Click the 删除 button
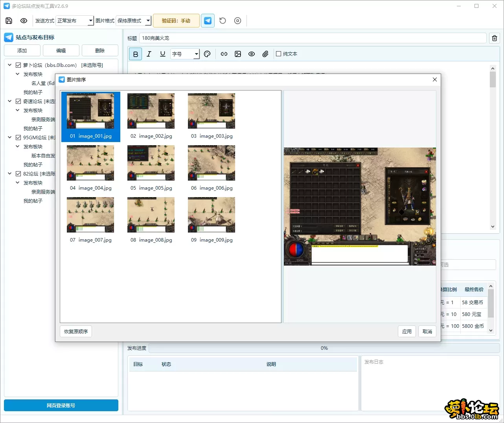 100,51
